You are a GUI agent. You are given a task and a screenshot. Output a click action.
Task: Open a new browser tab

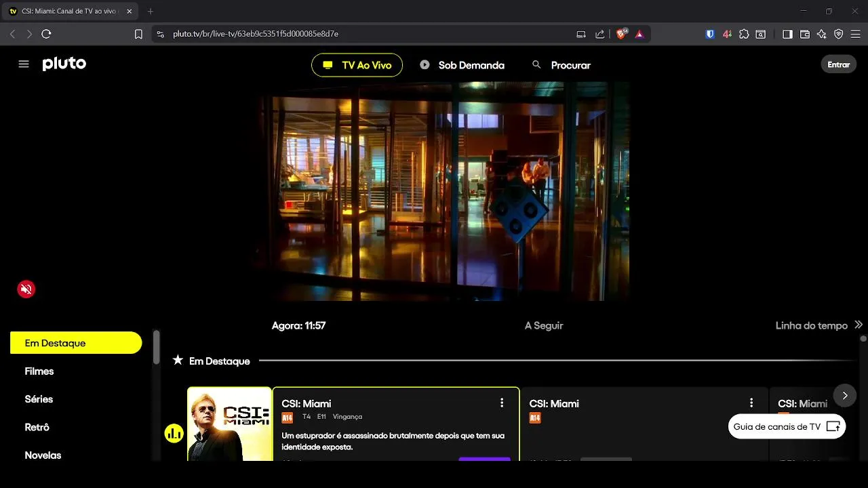pos(151,11)
